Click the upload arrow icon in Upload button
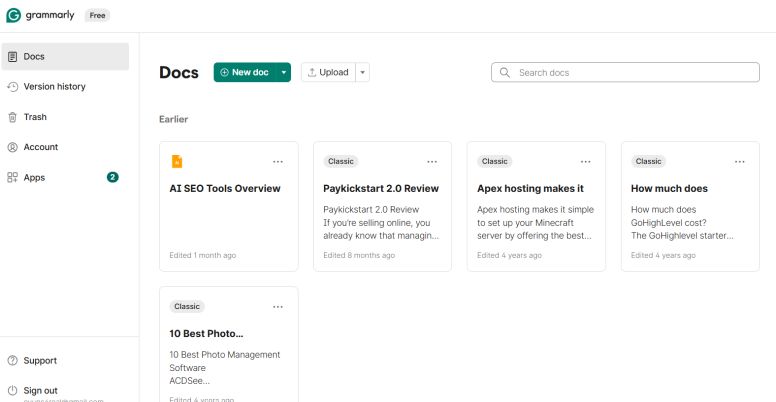This screenshot has height=402, width=776. point(312,72)
